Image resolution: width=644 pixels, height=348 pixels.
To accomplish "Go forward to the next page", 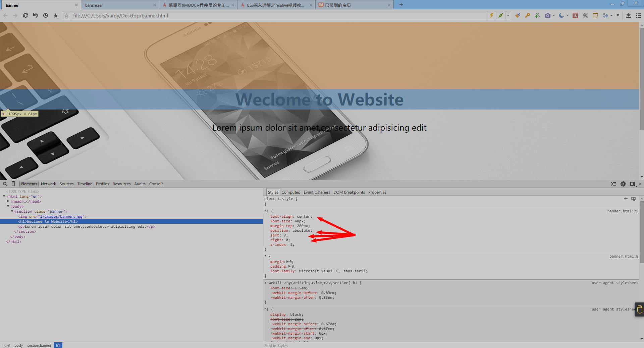I will 15,15.
